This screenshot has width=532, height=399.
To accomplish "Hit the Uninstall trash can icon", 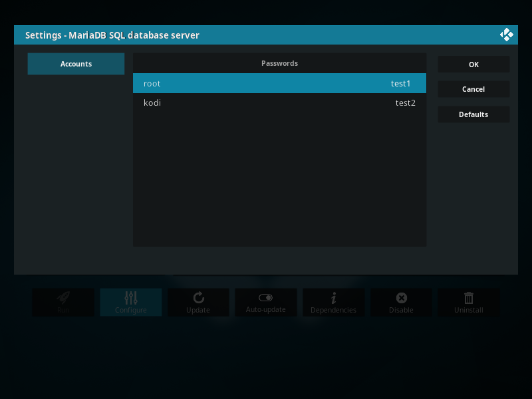I will point(469,298).
